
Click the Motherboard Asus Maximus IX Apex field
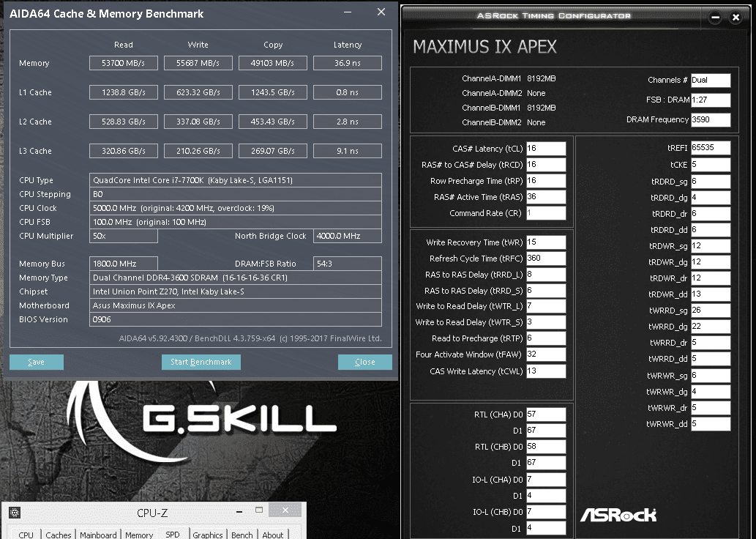tap(235, 305)
